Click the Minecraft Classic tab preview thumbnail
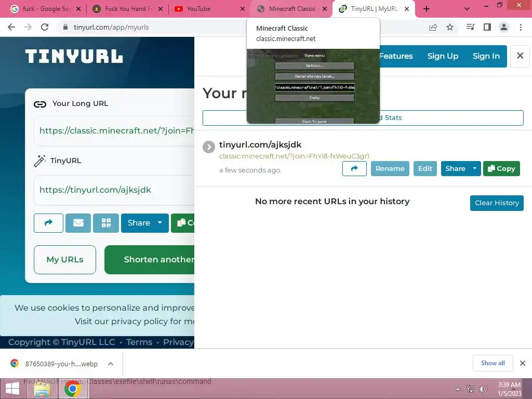532x399 pixels. 313,86
